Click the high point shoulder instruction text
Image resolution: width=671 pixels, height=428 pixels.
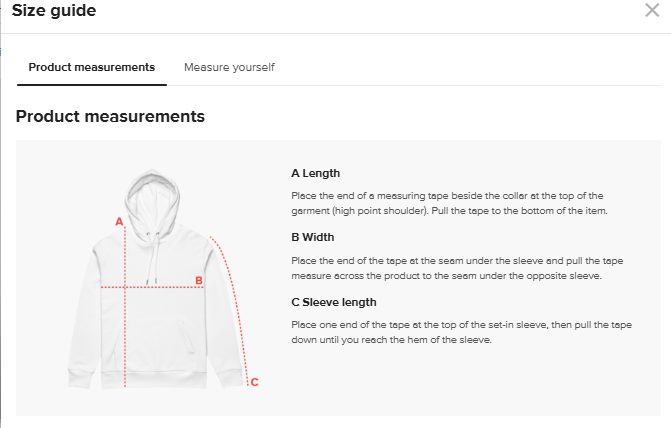coord(447,203)
